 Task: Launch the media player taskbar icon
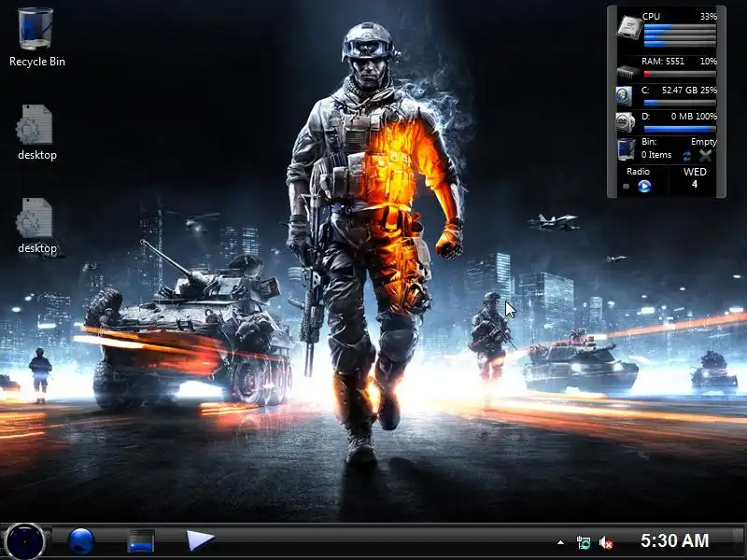coord(200,541)
